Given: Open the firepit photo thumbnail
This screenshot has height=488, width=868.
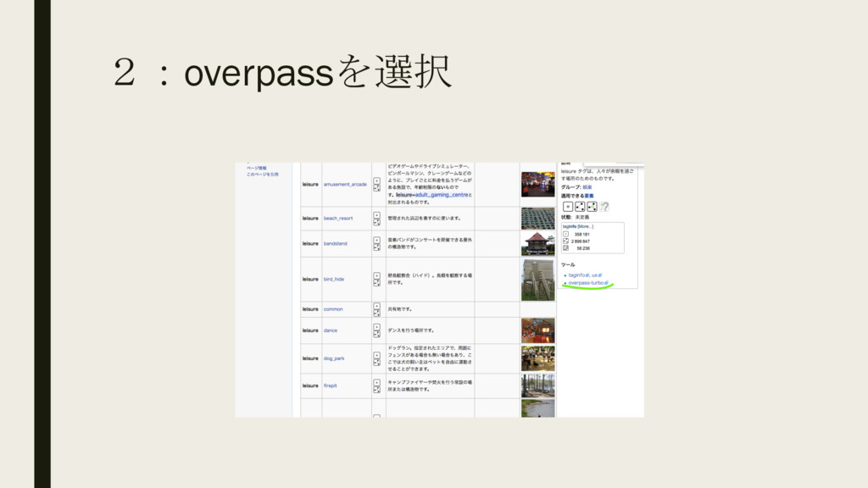Looking at the screenshot, I should pos(537,385).
